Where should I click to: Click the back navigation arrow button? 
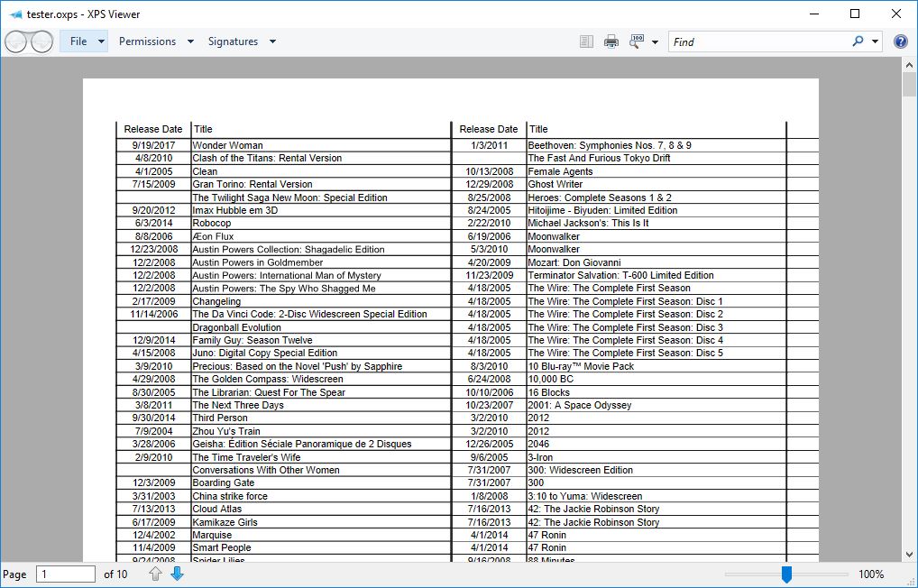pyautogui.click(x=16, y=41)
